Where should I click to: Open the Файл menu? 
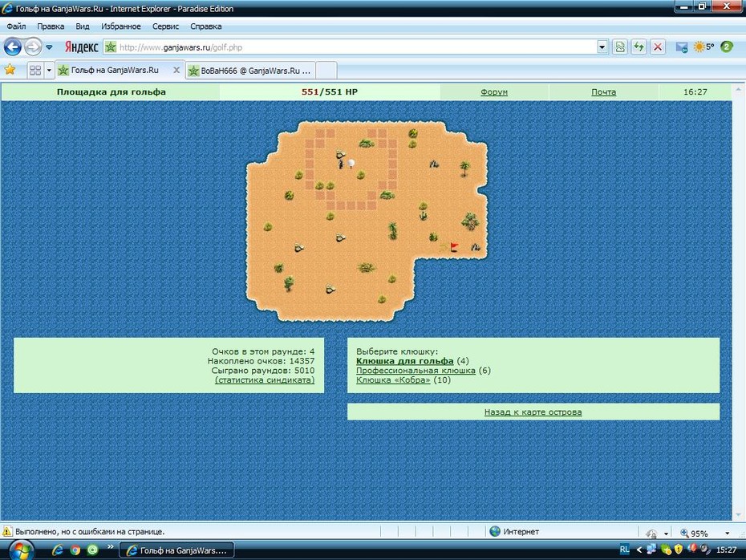tap(16, 26)
